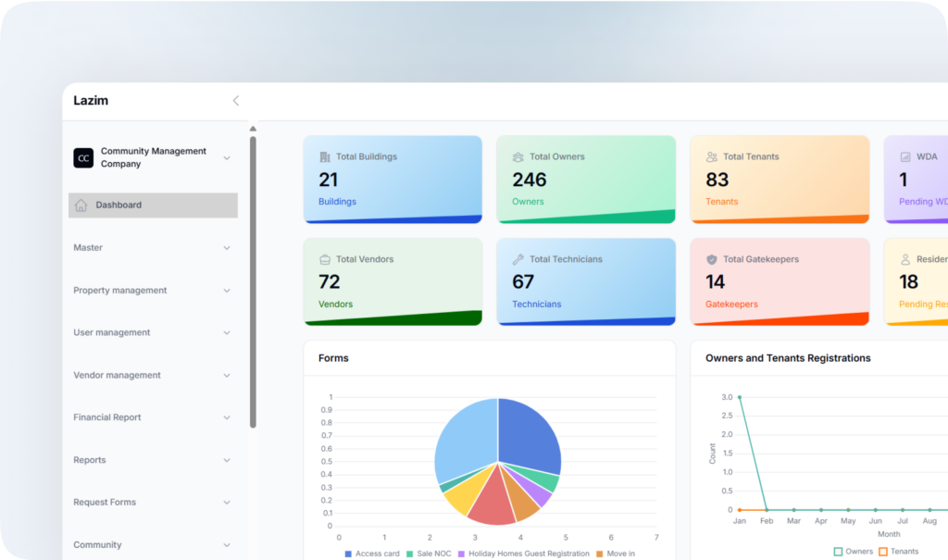Toggle Access card in Forms legend
Image resolution: width=948 pixels, height=560 pixels.
click(371, 554)
